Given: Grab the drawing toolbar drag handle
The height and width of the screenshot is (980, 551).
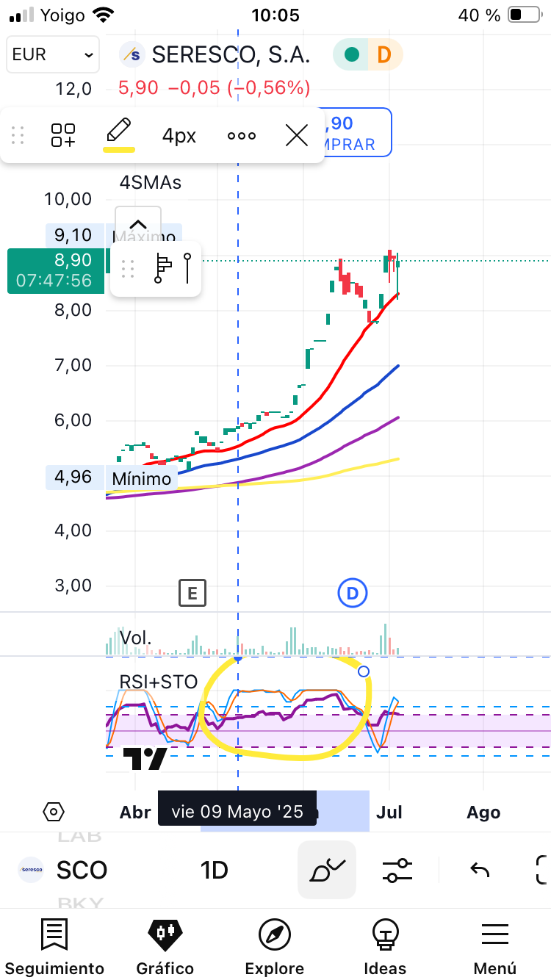Looking at the screenshot, I should tap(18, 135).
